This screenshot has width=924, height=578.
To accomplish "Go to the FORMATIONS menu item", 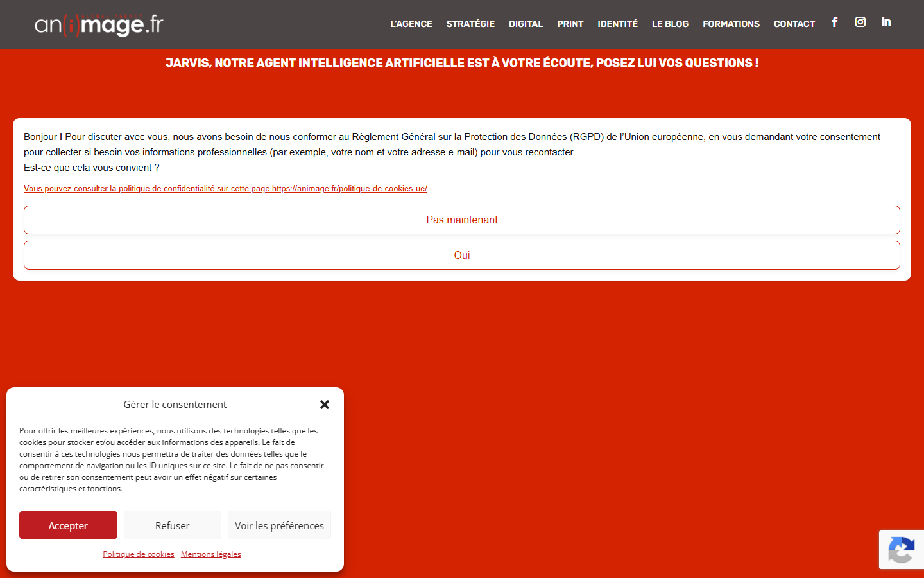I will (x=731, y=24).
